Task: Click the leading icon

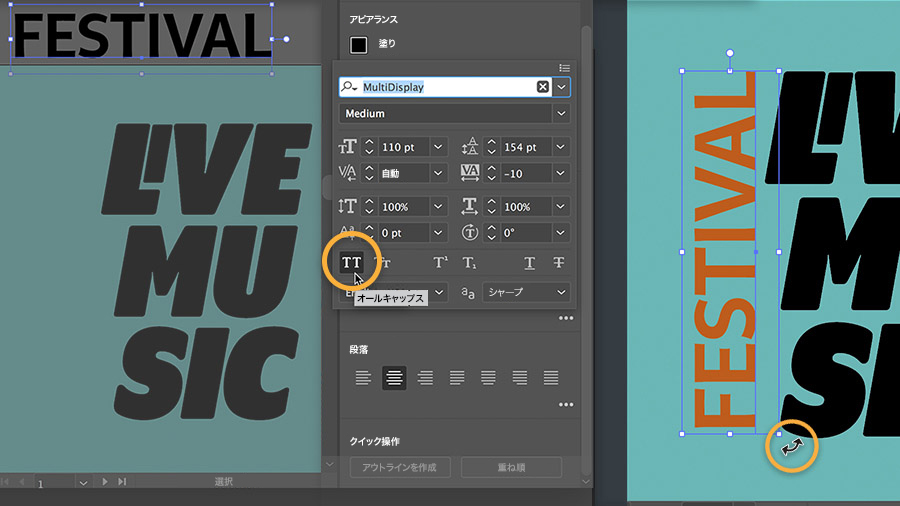Action: coord(470,147)
